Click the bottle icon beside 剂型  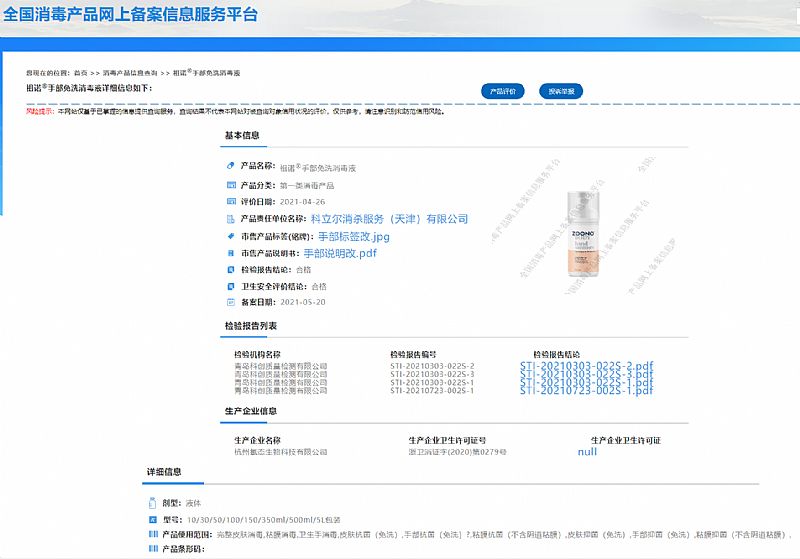point(153,503)
